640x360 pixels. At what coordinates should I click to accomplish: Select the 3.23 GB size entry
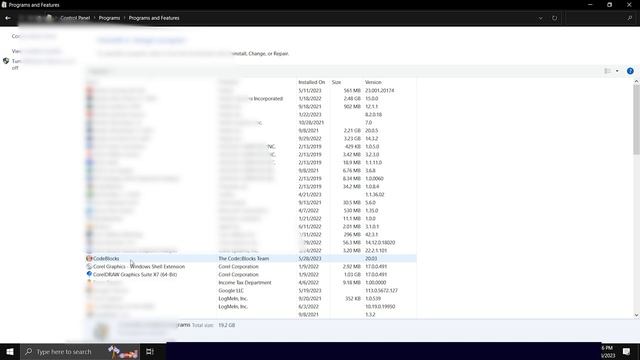pyautogui.click(x=352, y=139)
